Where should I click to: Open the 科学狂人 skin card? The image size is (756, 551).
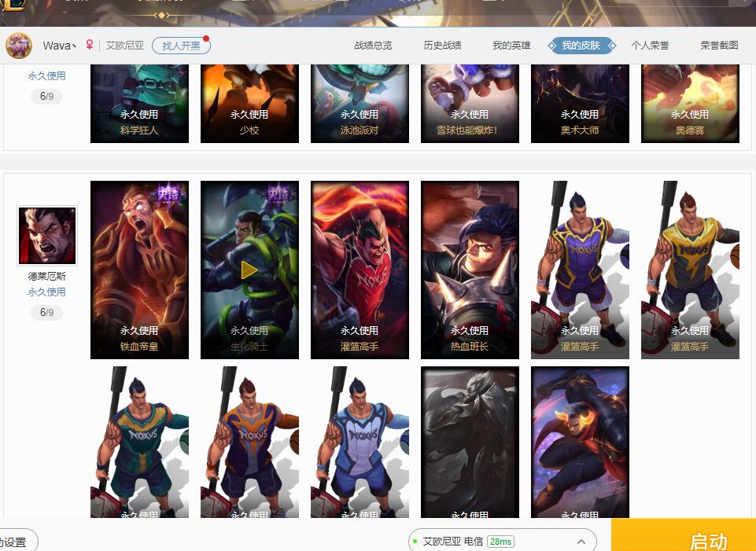click(x=139, y=104)
